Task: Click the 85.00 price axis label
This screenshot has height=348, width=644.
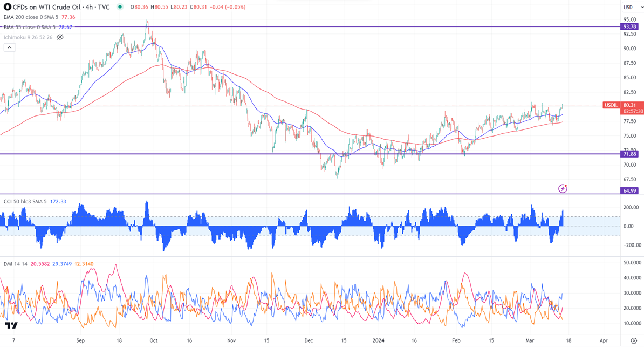Action: point(629,78)
